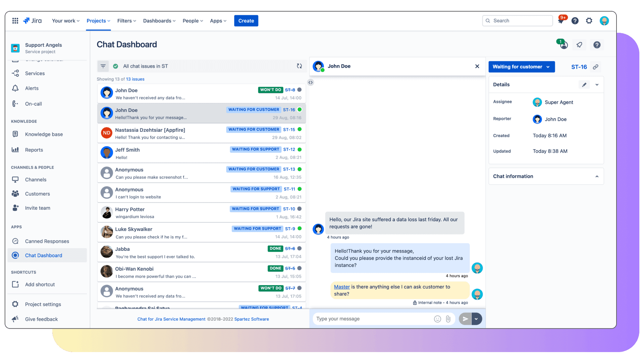Click the Channels sidebar navigation item
Viewport: 644px width, 363px height.
click(36, 180)
